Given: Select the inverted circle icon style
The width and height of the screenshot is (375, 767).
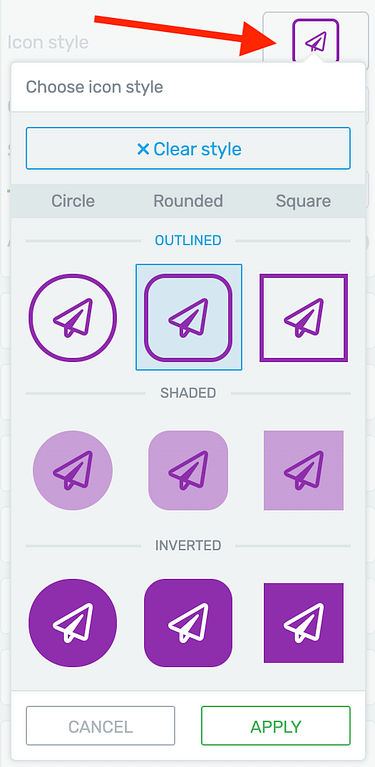Looking at the screenshot, I should tap(73, 623).
